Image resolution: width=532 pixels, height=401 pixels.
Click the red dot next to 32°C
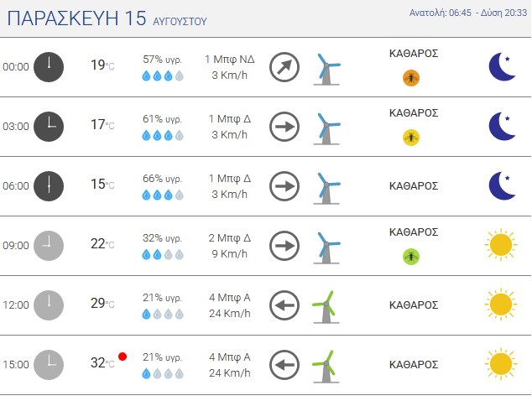(123, 357)
